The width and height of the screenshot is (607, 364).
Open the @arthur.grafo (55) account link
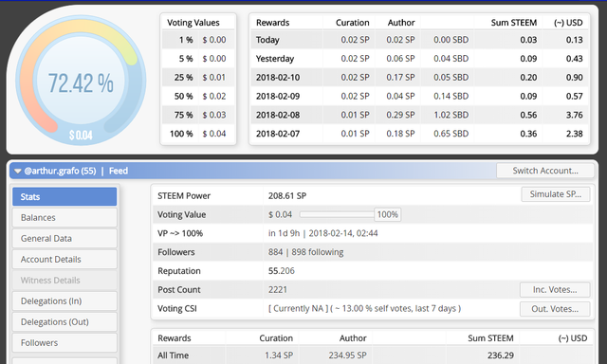(x=60, y=171)
